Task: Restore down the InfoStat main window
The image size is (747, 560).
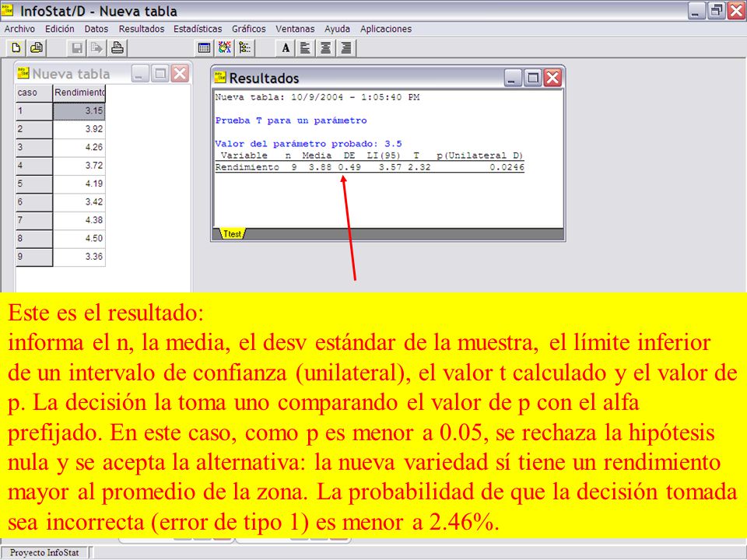Action: click(717, 10)
